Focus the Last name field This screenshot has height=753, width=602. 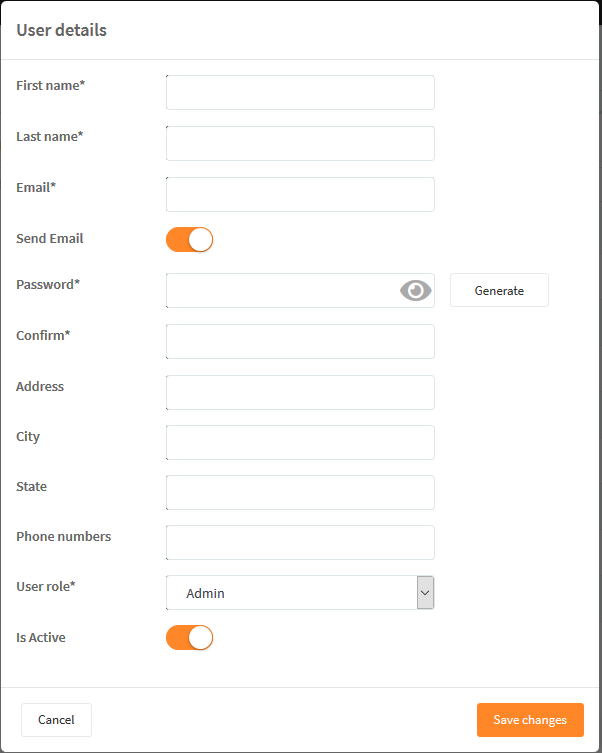[301, 143]
